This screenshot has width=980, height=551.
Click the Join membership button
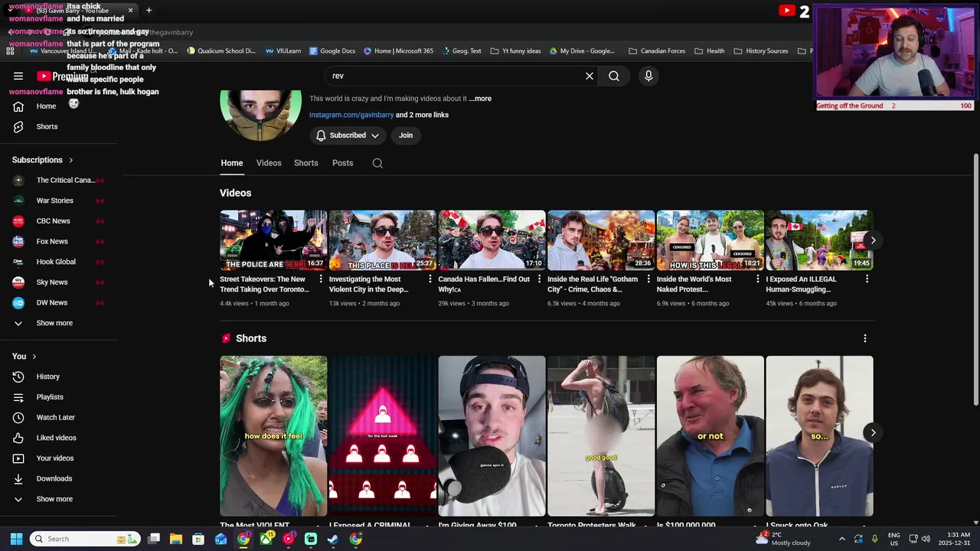point(406,135)
